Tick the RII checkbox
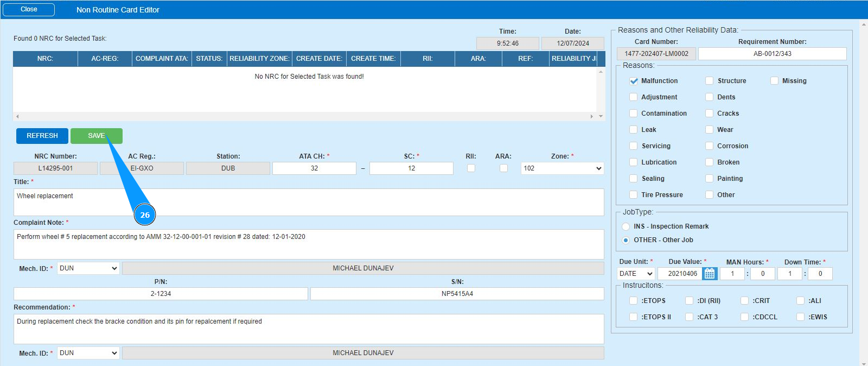Screen dimensions: 868x366 click(x=471, y=168)
